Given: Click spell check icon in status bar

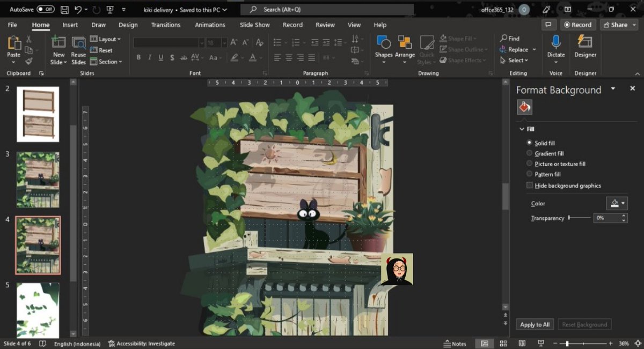Looking at the screenshot, I should tap(42, 344).
